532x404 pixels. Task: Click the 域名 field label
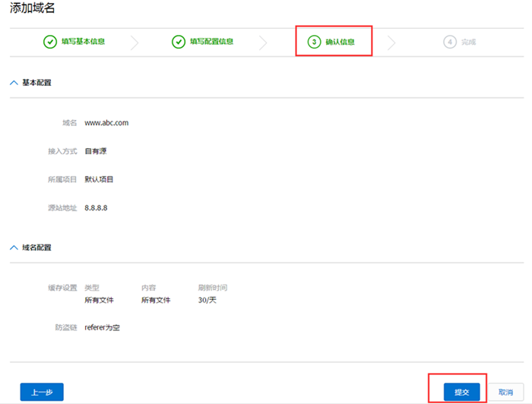click(70, 123)
